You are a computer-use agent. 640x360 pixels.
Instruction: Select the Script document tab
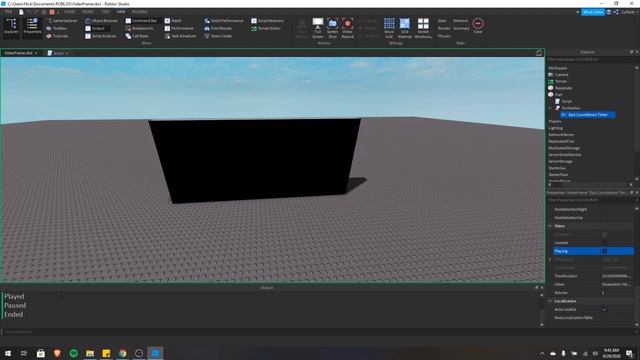(58, 53)
